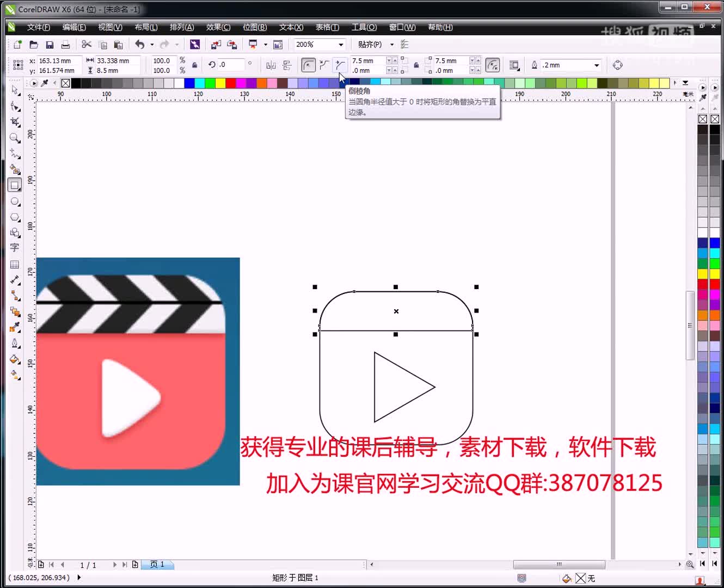Open the zoom level 200% dropdown
The image size is (724, 588).
pos(341,45)
